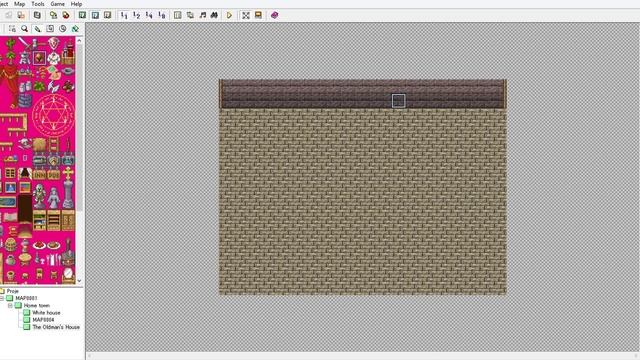
Task: Click the purple help book icon
Action: coord(275,15)
